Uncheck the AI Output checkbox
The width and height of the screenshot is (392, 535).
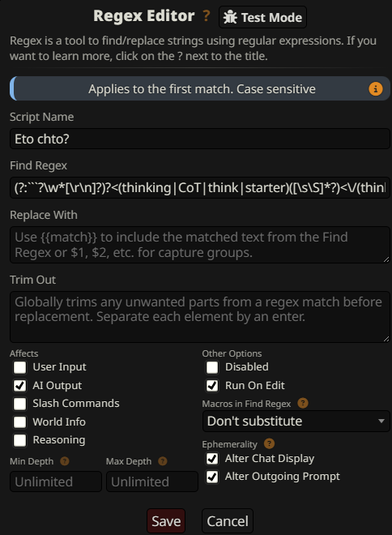click(19, 386)
